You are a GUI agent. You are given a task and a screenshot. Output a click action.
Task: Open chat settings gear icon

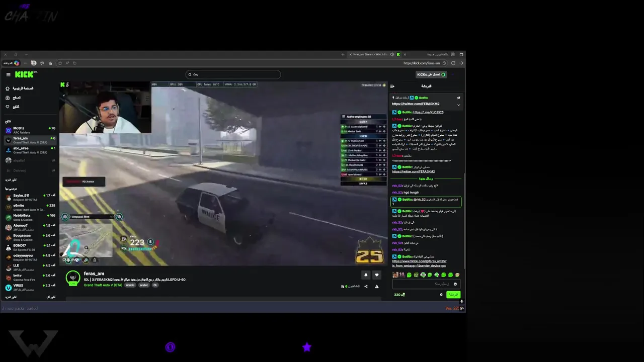441,295
